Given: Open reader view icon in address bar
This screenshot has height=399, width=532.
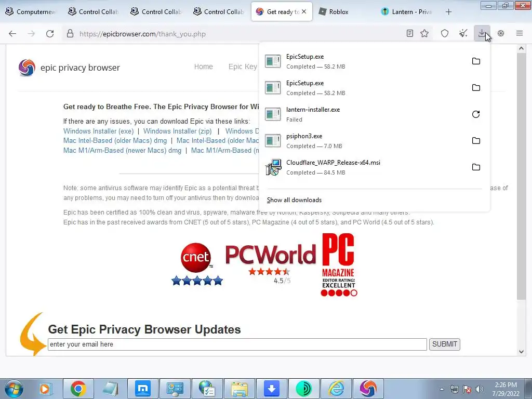Looking at the screenshot, I should click(x=410, y=33).
